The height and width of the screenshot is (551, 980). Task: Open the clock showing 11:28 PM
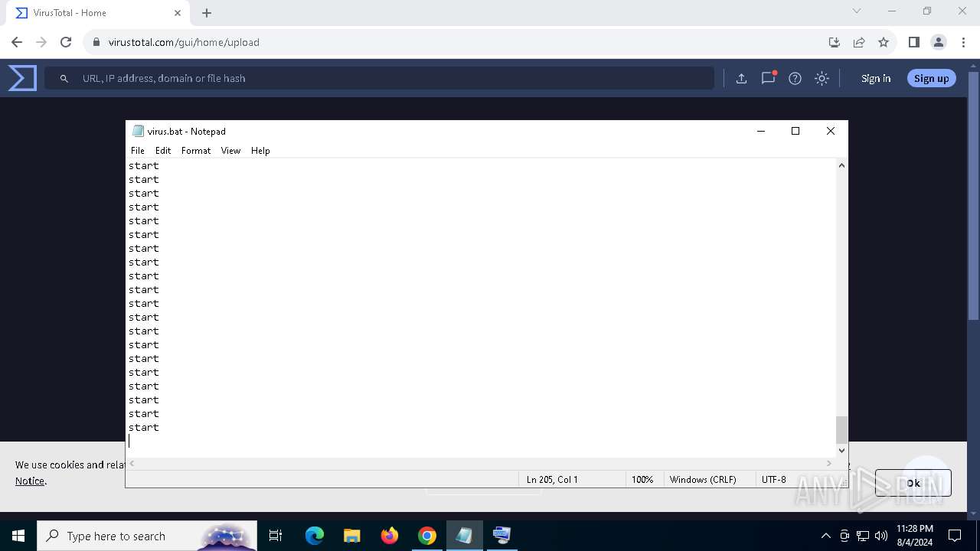(915, 536)
